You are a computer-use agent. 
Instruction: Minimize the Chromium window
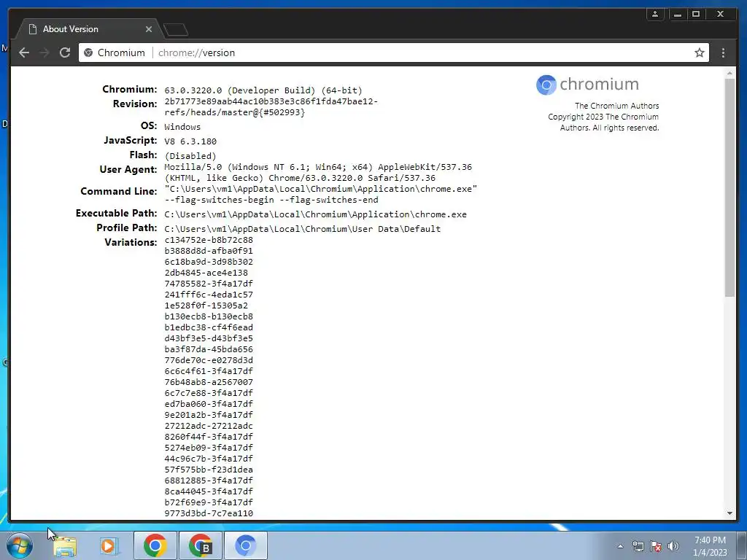678,15
